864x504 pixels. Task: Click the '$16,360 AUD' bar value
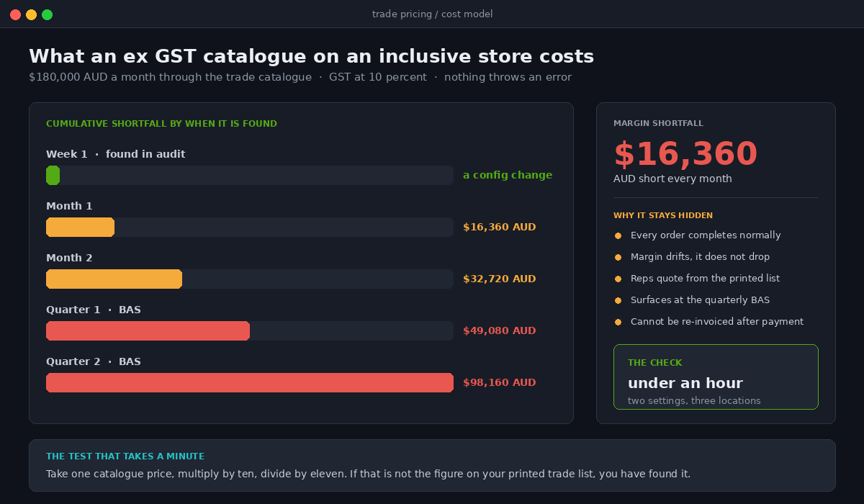click(500, 227)
